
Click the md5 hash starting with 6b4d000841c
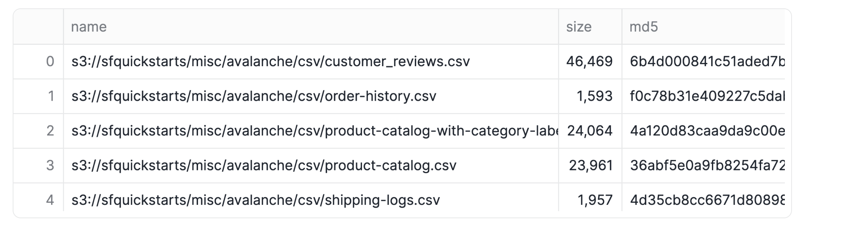point(703,61)
